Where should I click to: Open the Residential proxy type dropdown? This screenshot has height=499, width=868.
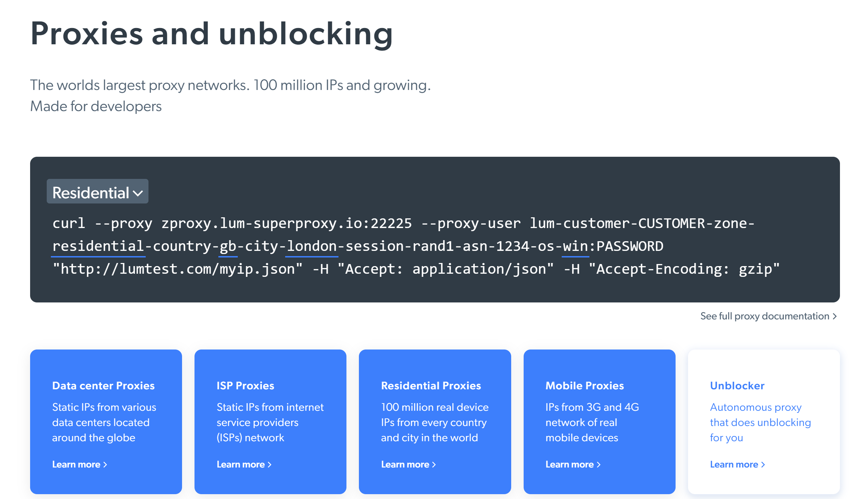[x=97, y=192]
